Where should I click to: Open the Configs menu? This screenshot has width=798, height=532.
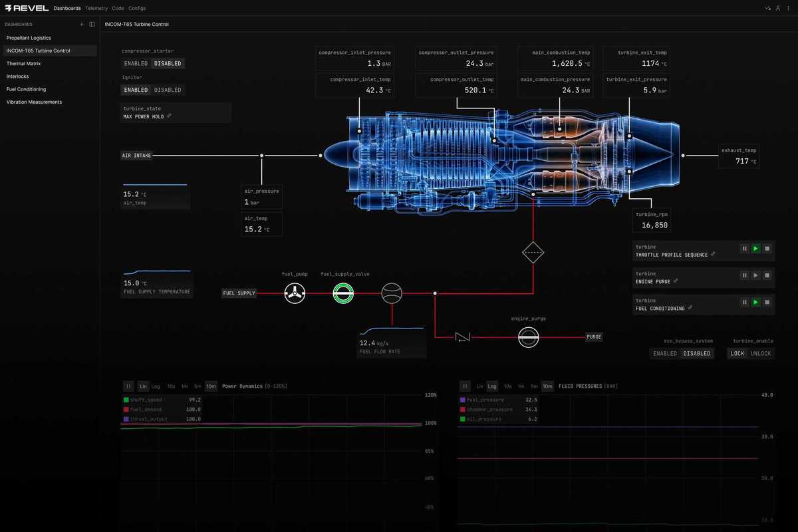click(137, 8)
